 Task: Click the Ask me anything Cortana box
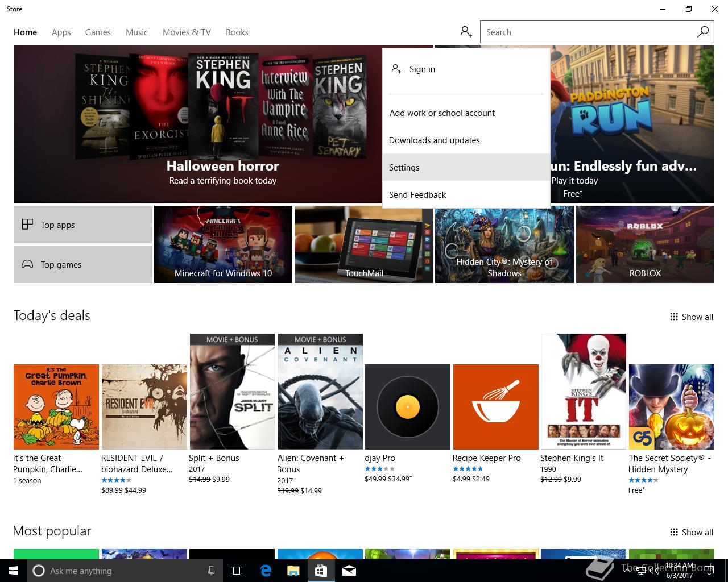(x=124, y=571)
